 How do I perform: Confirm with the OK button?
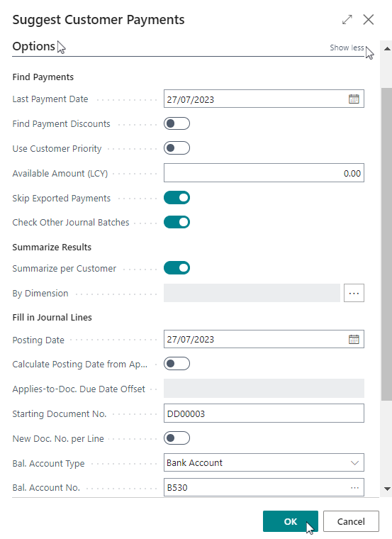pos(291,521)
